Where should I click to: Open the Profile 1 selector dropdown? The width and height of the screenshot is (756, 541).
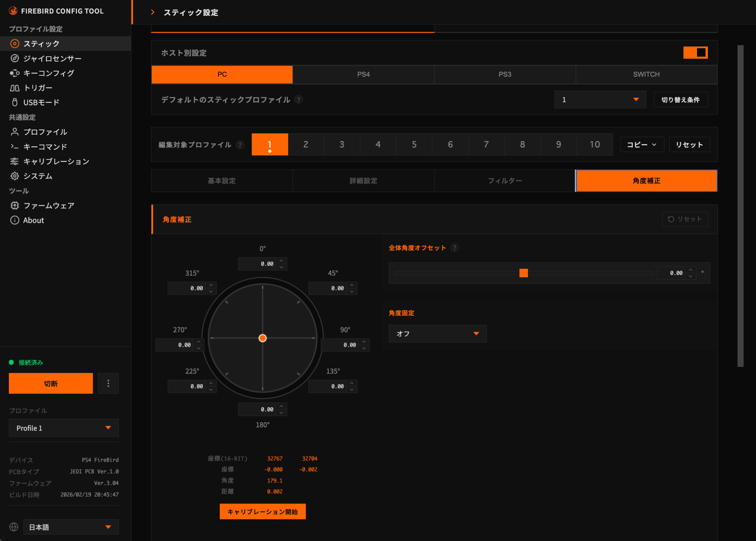click(64, 428)
